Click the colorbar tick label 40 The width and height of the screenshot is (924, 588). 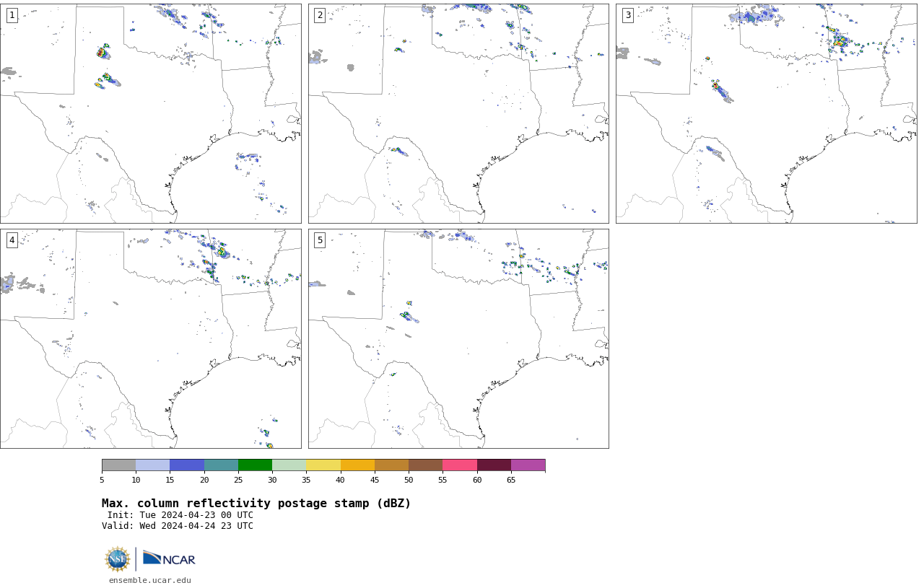pos(341,480)
